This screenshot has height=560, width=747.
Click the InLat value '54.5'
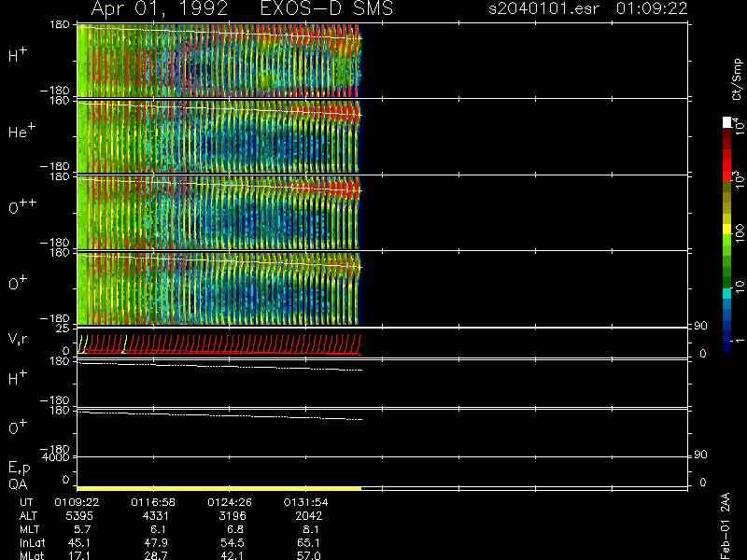pos(232,542)
